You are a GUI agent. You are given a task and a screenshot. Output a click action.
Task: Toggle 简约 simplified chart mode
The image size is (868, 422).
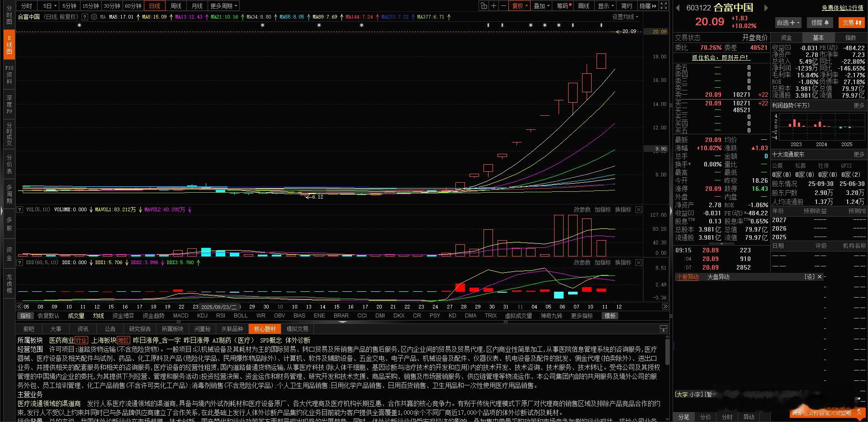click(626, 5)
